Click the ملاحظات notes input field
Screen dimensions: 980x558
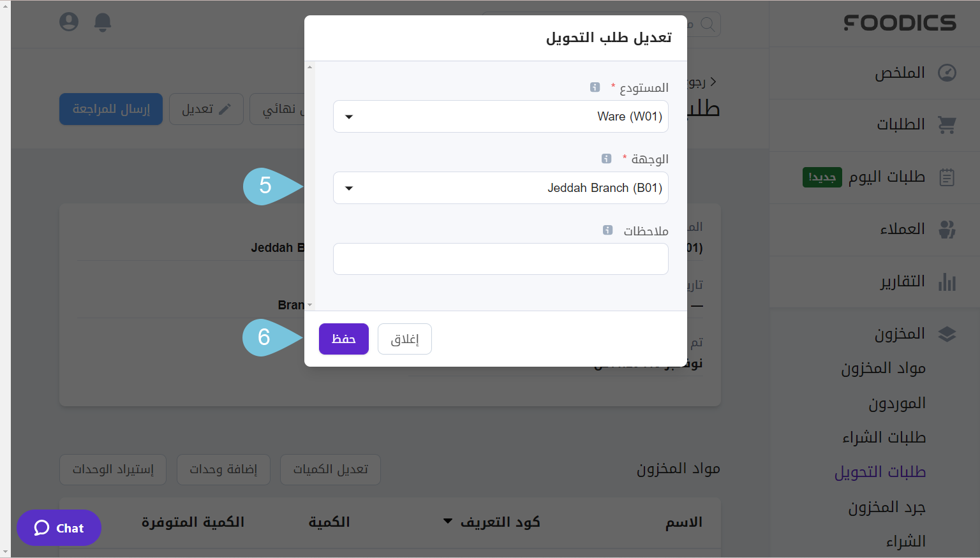point(501,259)
